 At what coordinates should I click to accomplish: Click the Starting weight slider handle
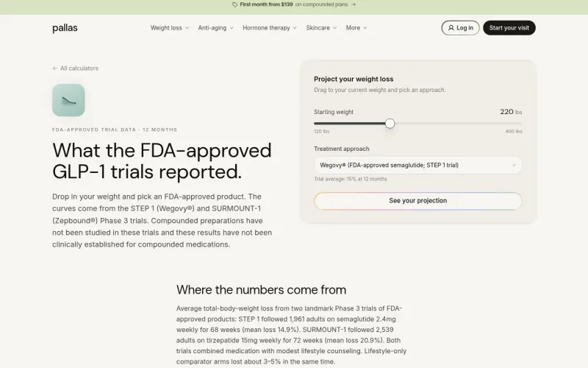[x=390, y=124]
